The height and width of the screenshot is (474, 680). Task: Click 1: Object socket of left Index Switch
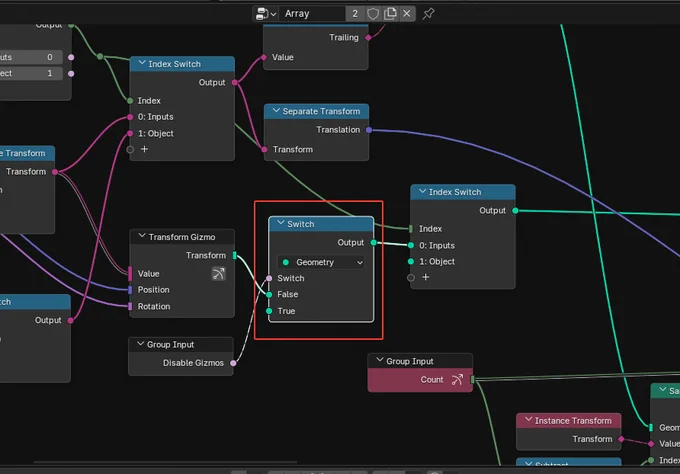point(130,134)
